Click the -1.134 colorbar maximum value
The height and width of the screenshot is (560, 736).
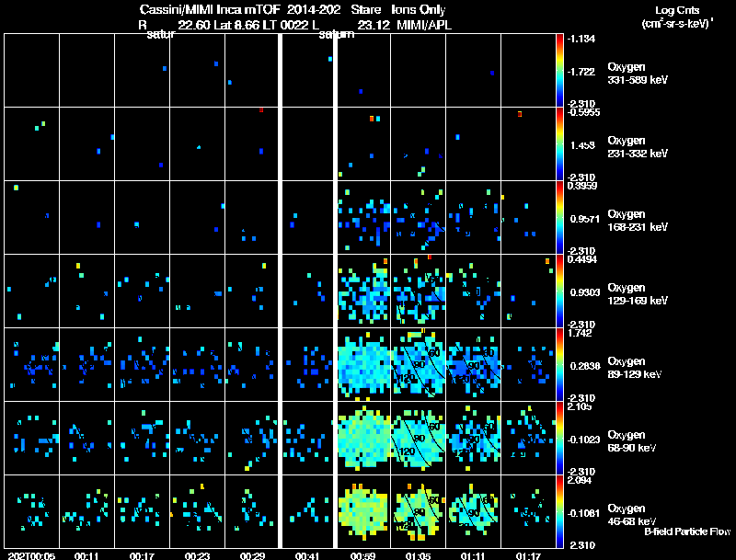(581, 39)
